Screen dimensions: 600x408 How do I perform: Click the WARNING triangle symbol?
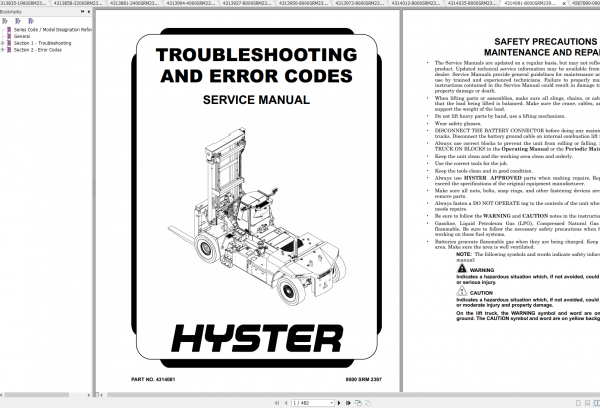(462, 268)
